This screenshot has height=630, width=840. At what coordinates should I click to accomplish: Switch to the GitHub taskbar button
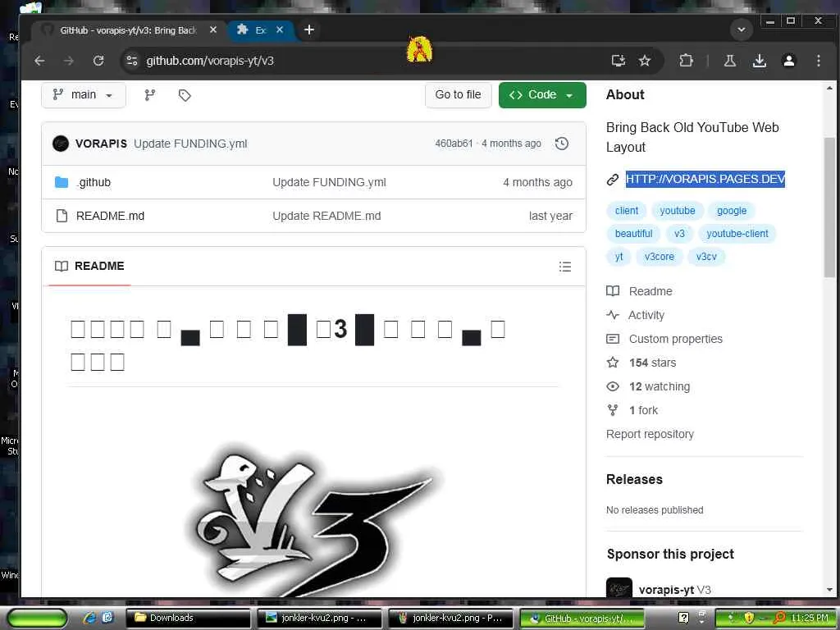coord(582,619)
